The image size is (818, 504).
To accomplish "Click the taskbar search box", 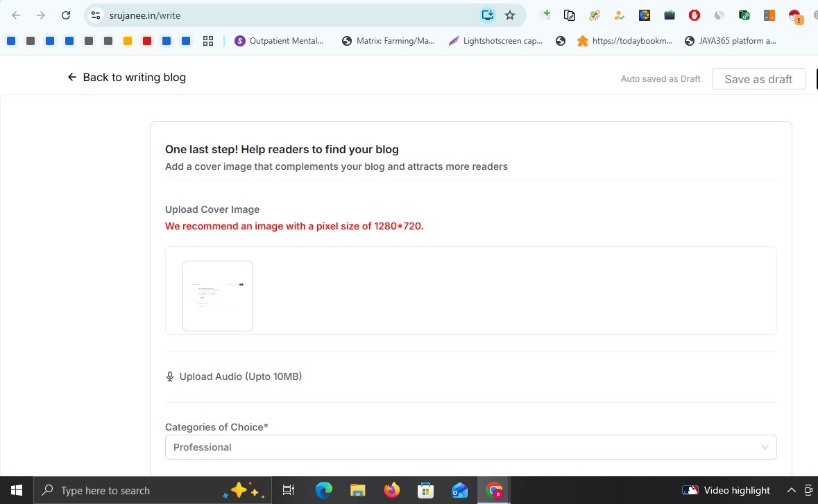I will pyautogui.click(x=153, y=490).
